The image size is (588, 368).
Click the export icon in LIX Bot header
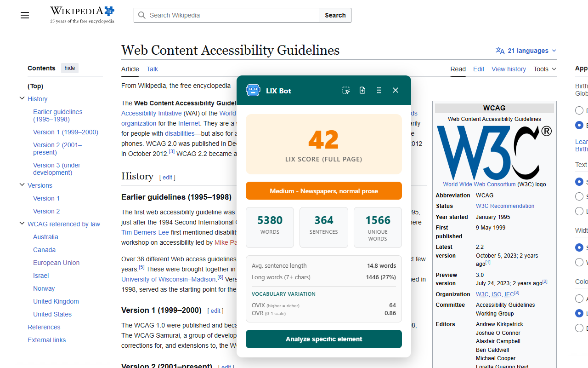(362, 90)
